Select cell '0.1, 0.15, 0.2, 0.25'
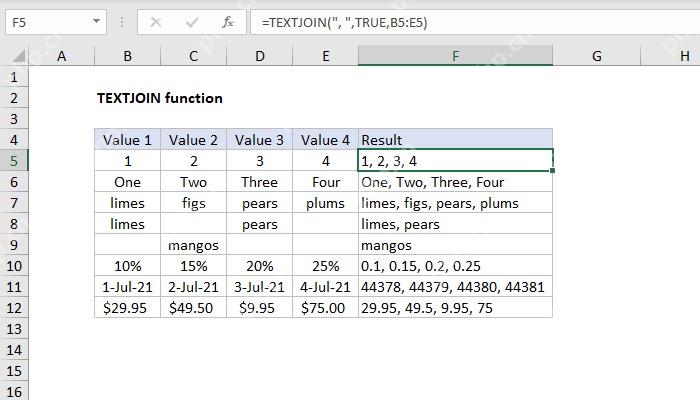Viewport: 700px width, 400px height. coord(455,266)
